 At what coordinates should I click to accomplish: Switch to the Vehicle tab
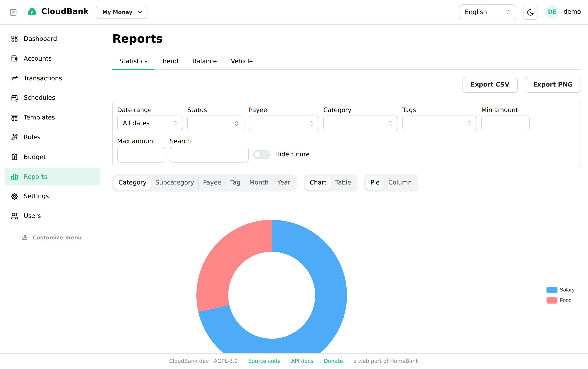pyautogui.click(x=242, y=61)
